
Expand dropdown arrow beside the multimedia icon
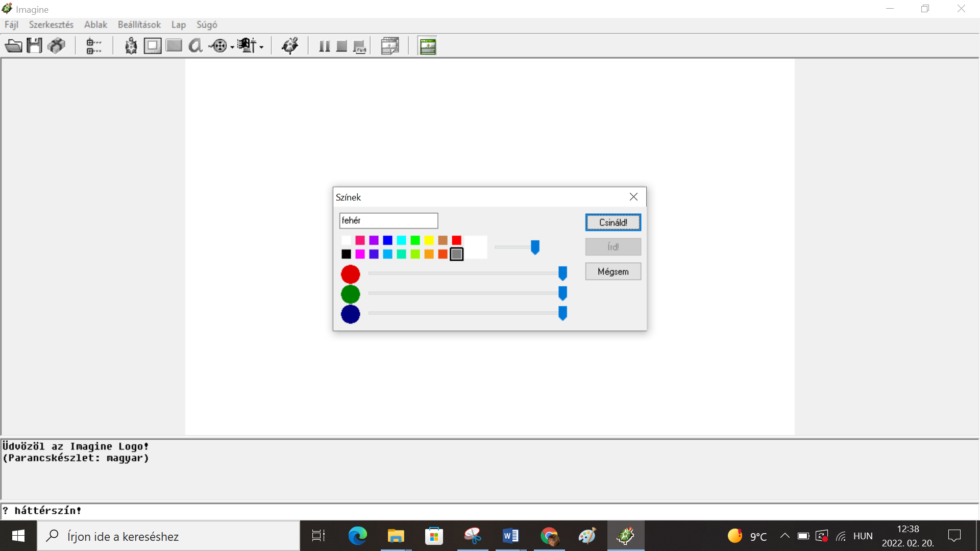[261, 47]
